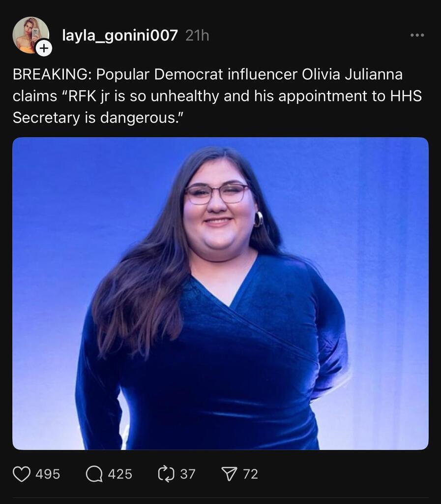Share the post with the paper plane icon
441x504 pixels.
230,474
